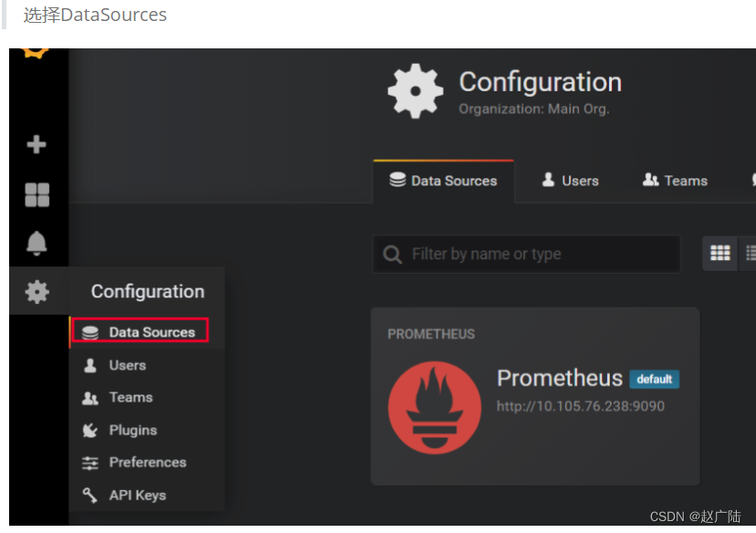Switch to the Teams tab
756x533 pixels.
pyautogui.click(x=675, y=181)
